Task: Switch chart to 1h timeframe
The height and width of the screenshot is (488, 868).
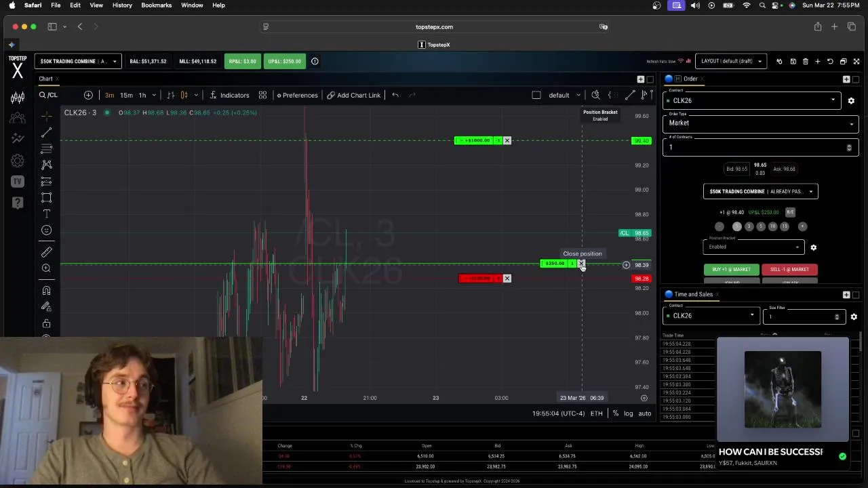Action: pos(142,95)
